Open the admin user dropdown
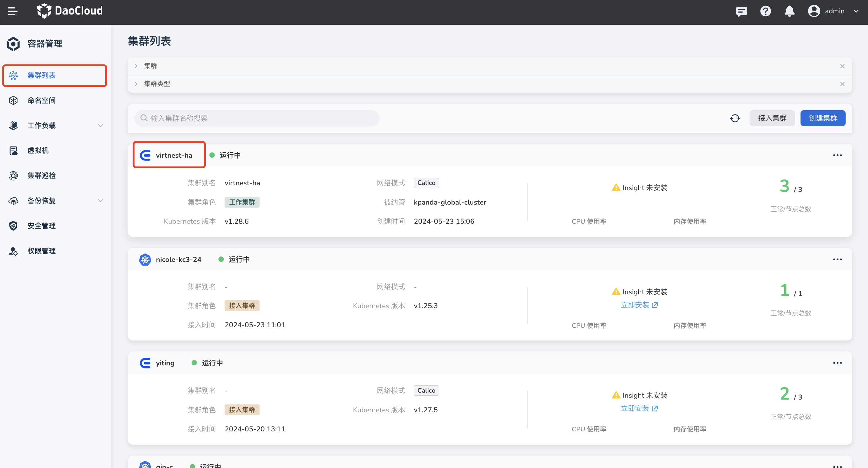The width and height of the screenshot is (868, 468). point(833,11)
